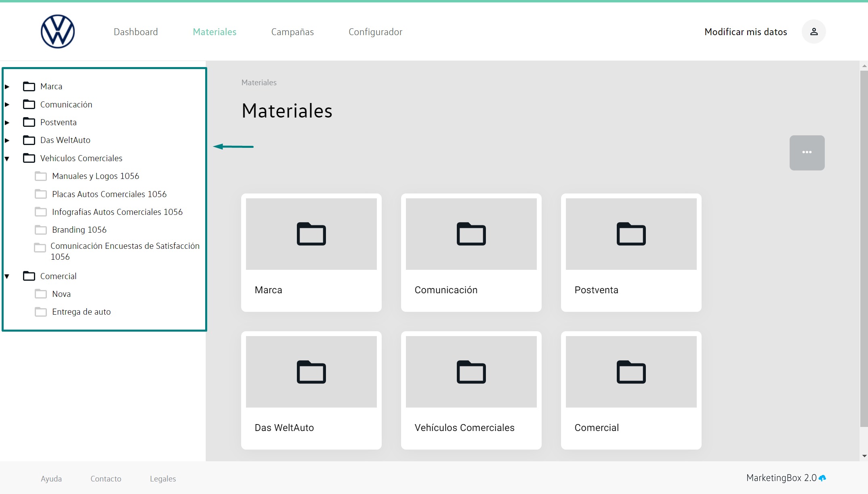Open the Marca folder card icon
Screen dimensions: 868x494
pos(311,234)
